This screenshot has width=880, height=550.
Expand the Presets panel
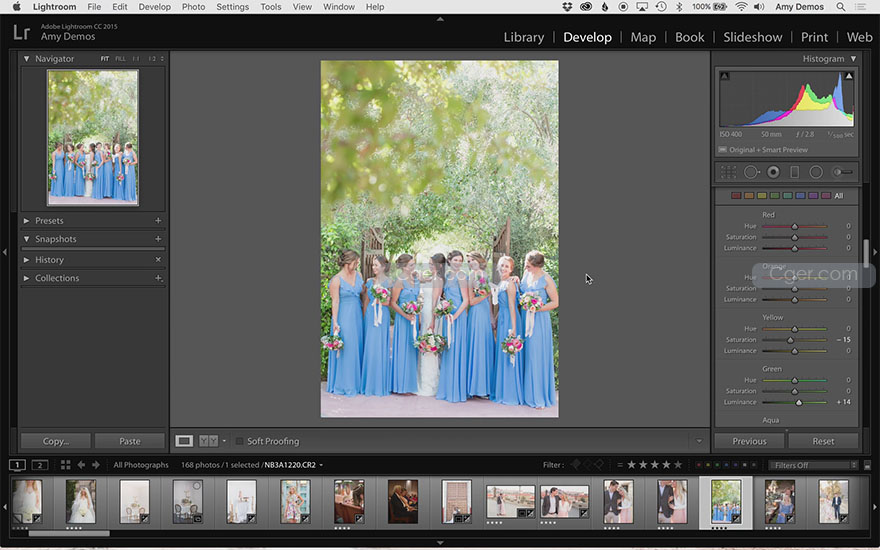point(26,221)
